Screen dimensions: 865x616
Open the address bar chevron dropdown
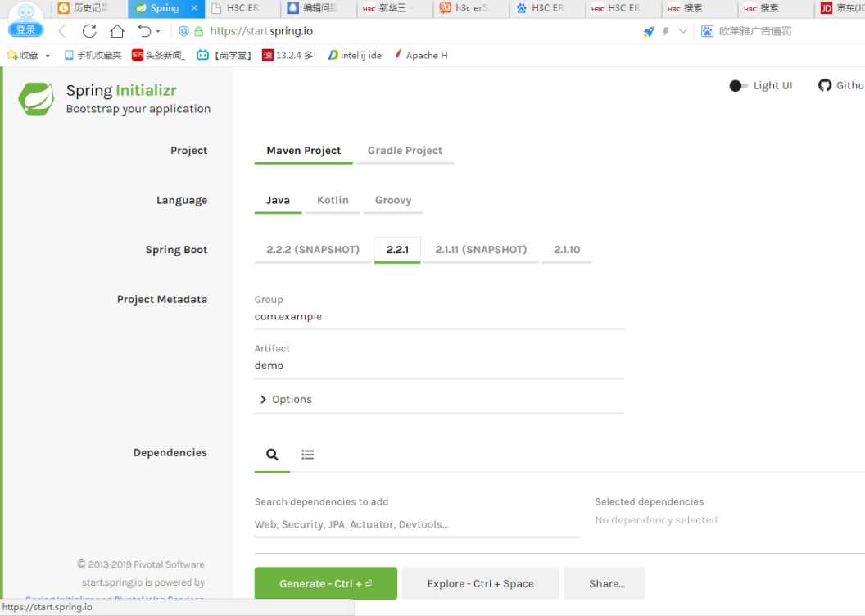[x=683, y=31]
